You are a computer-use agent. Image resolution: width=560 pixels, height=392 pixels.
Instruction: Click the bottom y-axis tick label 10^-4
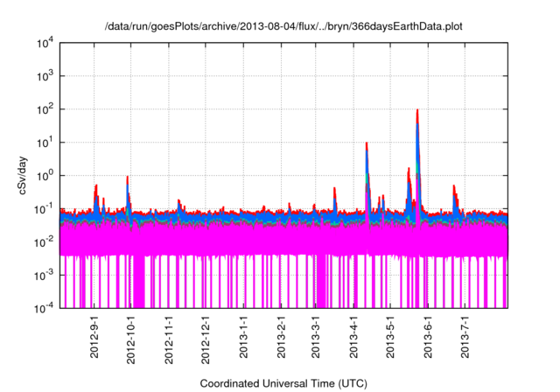[x=44, y=308]
